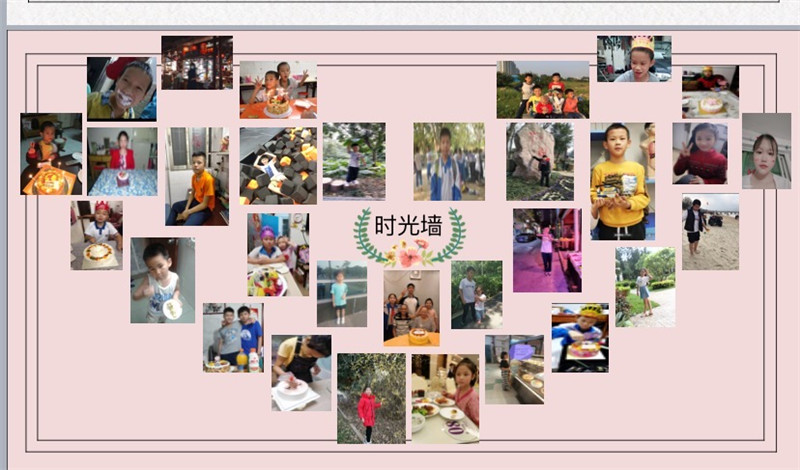Select two boys with cake and juice bottles
The width and height of the screenshot is (800, 470).
(x=233, y=338)
